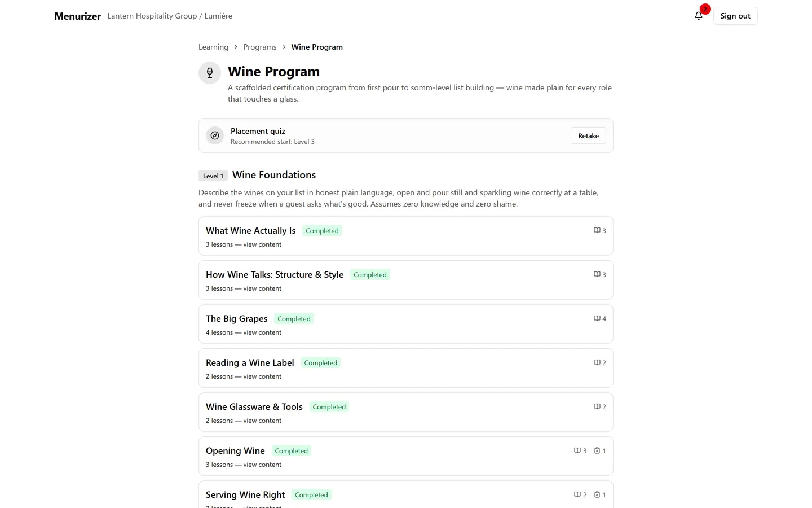The image size is (812, 508).
Task: Click Completed badge on Structure & Style row
Action: click(x=370, y=274)
